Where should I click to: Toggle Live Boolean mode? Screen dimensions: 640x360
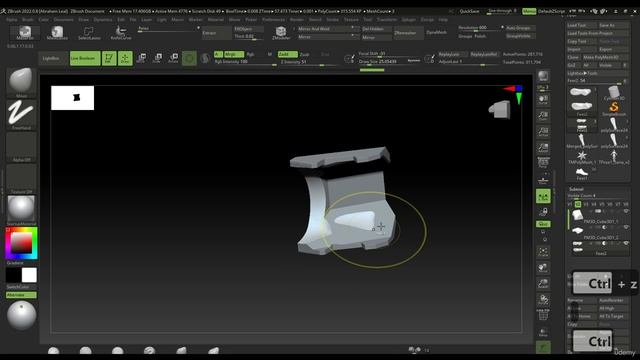[85, 58]
